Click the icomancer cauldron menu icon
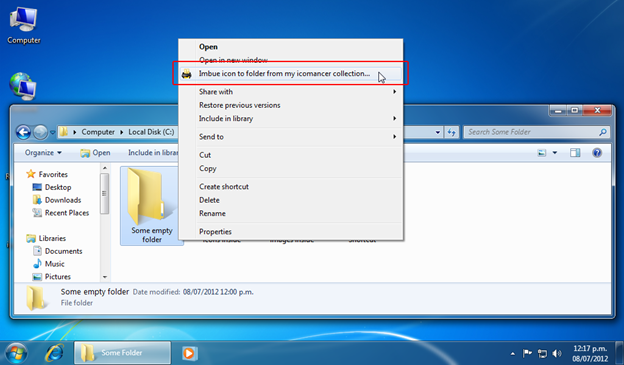 186,74
